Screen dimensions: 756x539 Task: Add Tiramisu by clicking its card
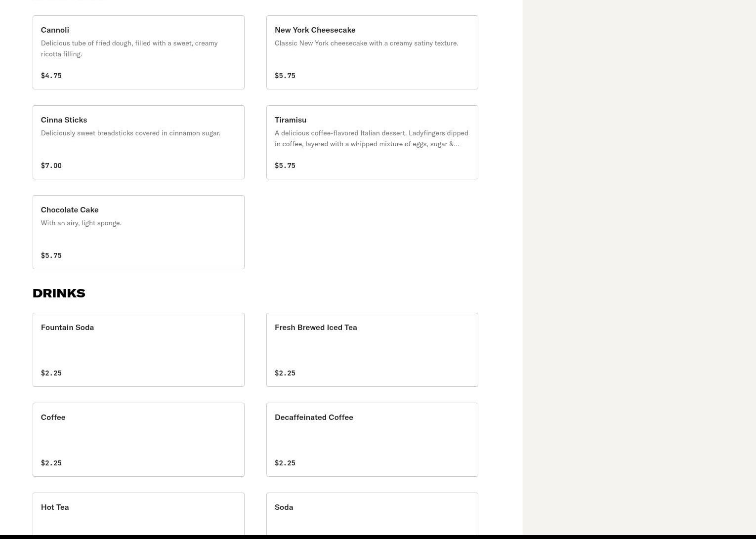(x=372, y=142)
